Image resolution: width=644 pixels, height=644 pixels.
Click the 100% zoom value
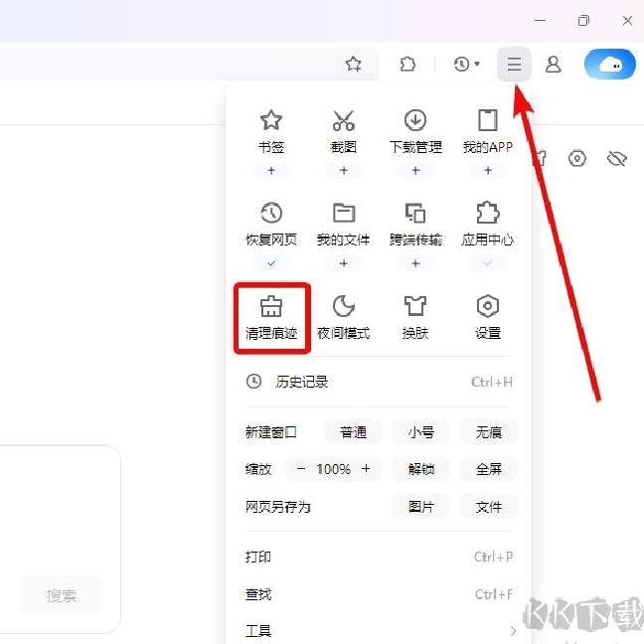(x=334, y=469)
